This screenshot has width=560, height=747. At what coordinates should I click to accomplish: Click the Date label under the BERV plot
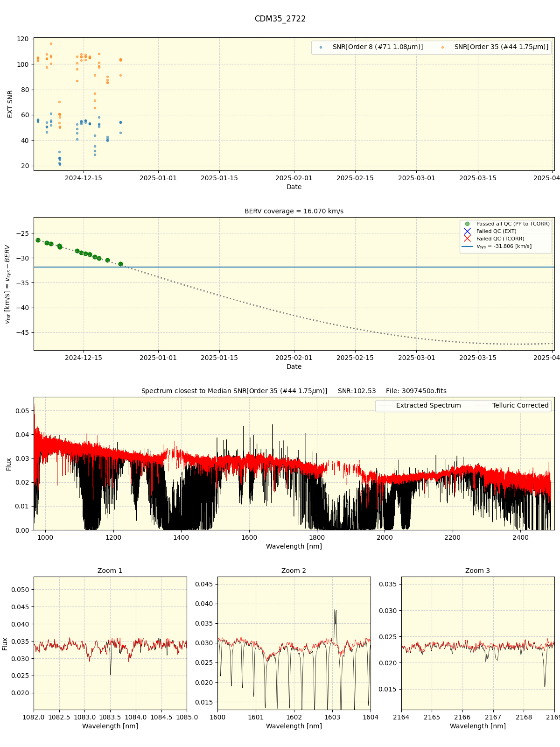(x=294, y=366)
